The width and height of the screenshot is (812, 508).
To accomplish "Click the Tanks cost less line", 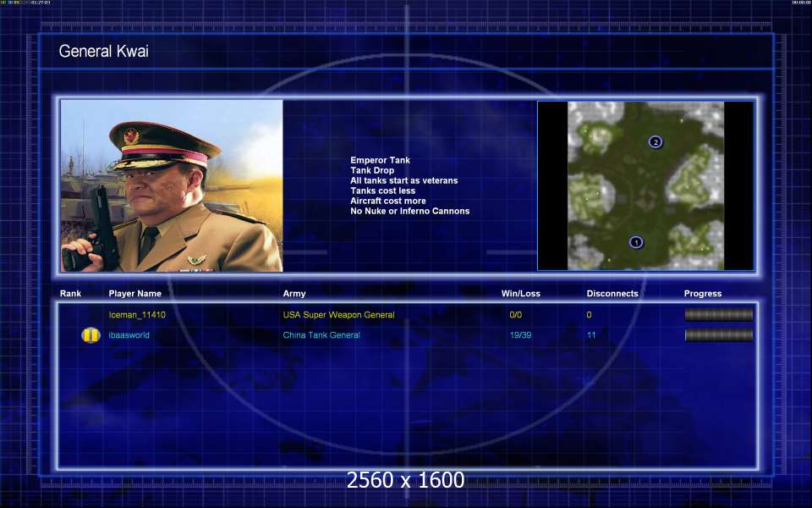I will 382,190.
